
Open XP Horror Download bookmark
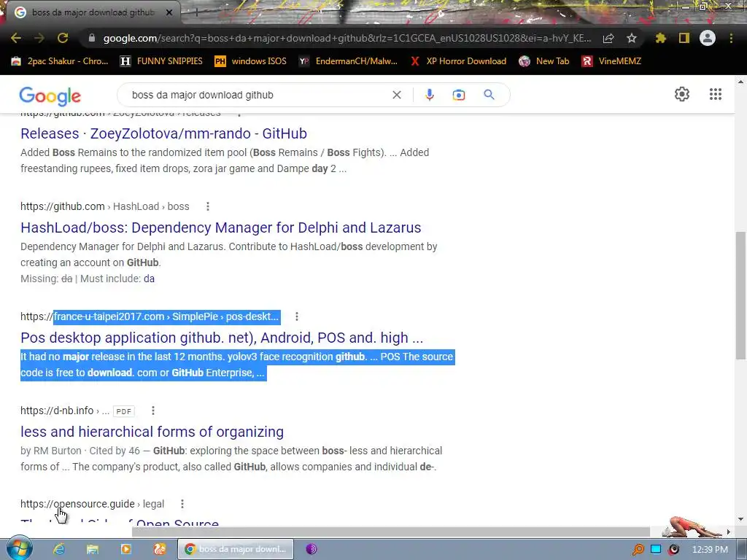458,61
